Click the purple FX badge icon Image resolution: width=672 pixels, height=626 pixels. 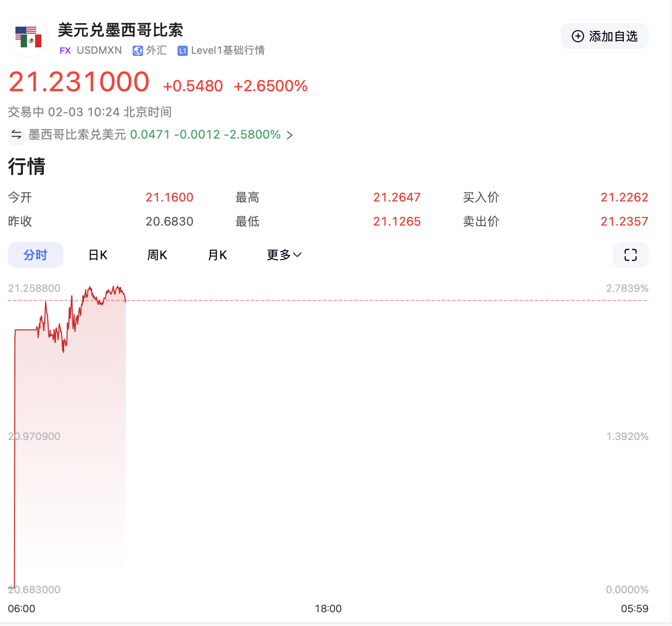(65, 51)
